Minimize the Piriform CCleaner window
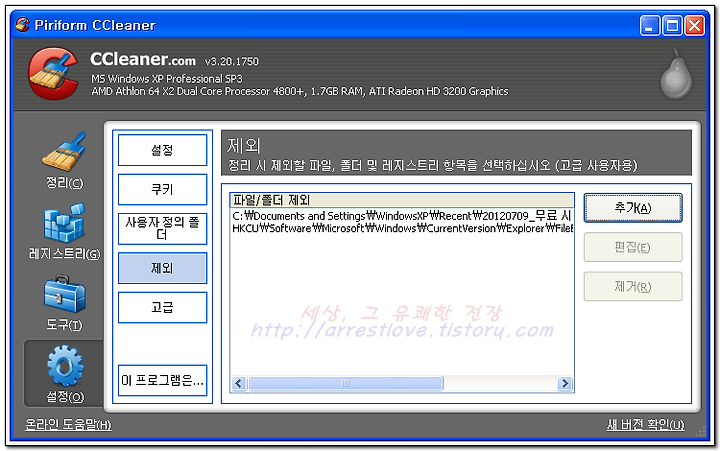The image size is (720, 451). [x=649, y=25]
